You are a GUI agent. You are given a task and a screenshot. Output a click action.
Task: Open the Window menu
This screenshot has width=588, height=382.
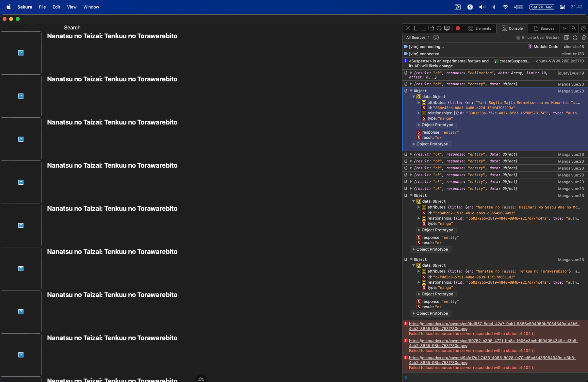[x=91, y=7]
